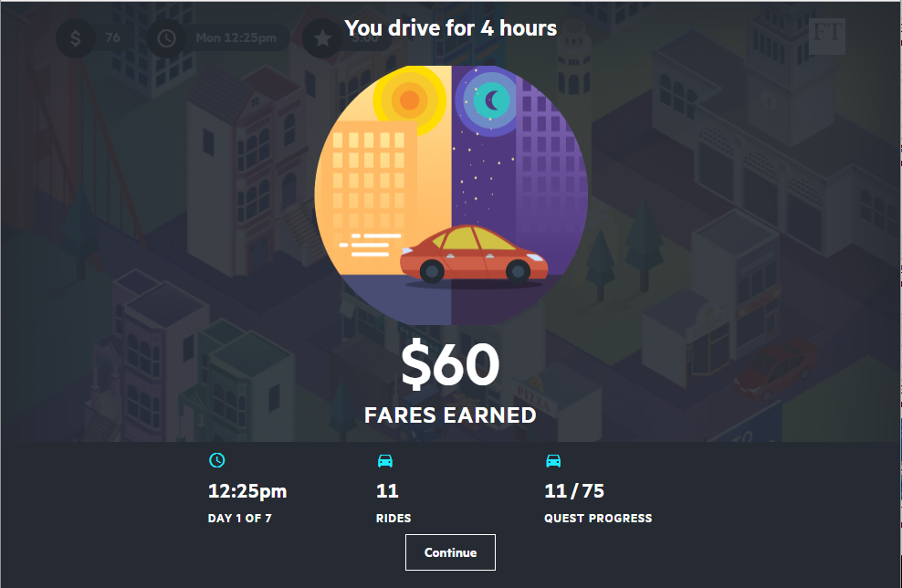Screen dimensions: 902x588
Task: Click the 11 / 75 quest progress value
Action: [x=574, y=491]
